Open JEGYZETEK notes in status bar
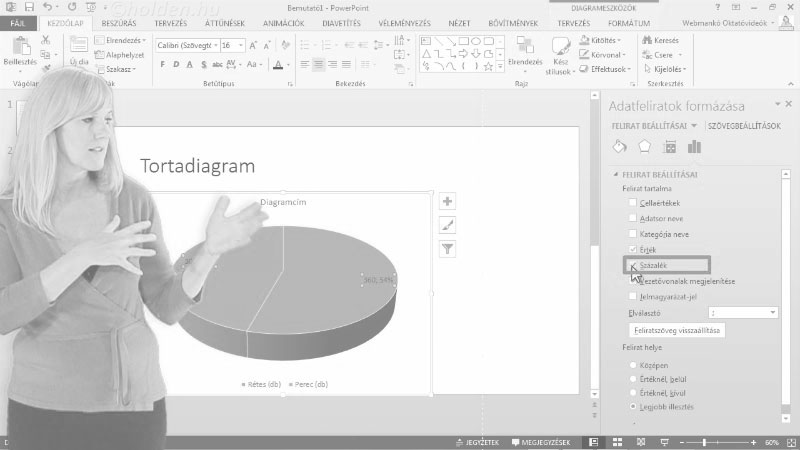The height and width of the screenshot is (450, 800). click(x=477, y=442)
